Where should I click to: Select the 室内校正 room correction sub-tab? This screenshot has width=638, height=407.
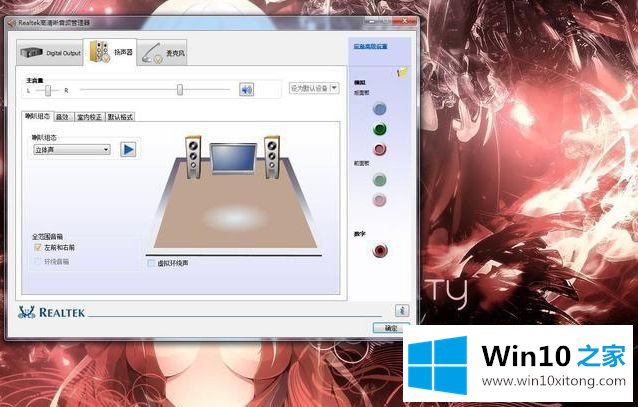click(x=89, y=117)
